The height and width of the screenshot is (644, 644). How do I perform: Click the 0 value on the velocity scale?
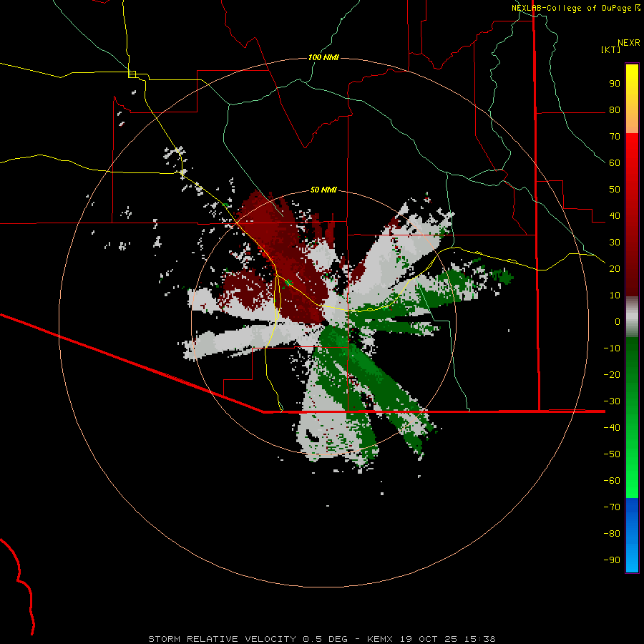(x=618, y=322)
